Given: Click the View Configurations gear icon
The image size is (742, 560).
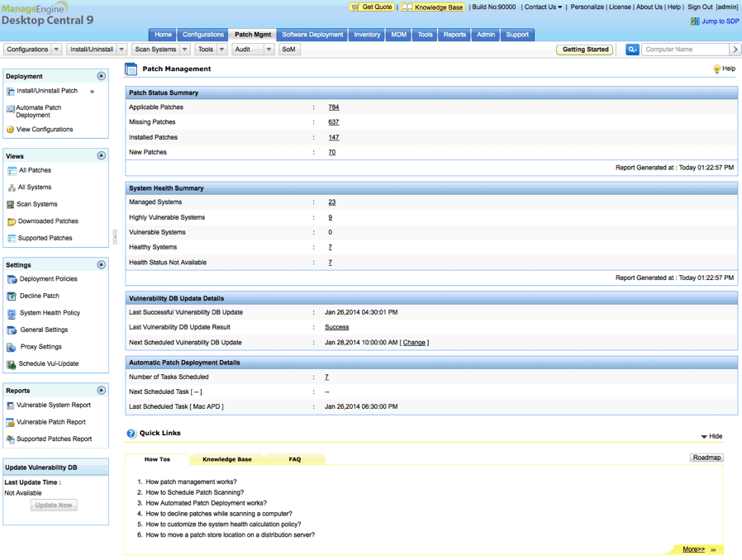Looking at the screenshot, I should [11, 130].
